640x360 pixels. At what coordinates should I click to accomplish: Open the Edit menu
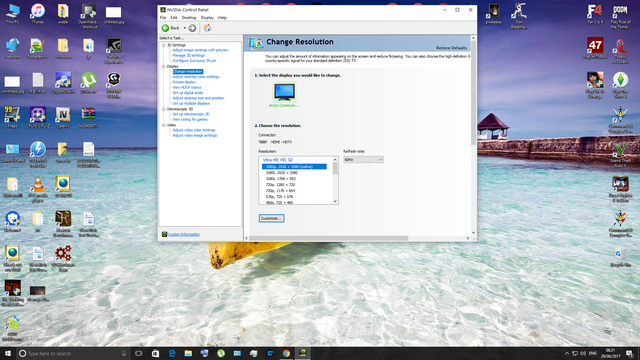pyautogui.click(x=174, y=18)
